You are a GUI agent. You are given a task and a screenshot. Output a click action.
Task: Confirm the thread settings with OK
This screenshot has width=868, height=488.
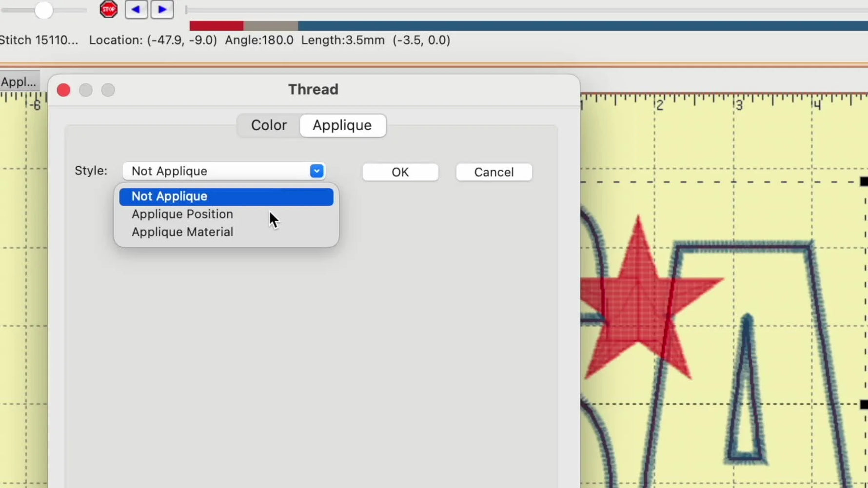click(x=400, y=172)
